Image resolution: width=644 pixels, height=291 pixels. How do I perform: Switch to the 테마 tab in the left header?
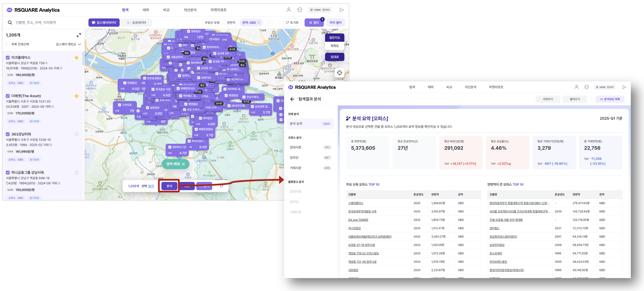pos(146,10)
